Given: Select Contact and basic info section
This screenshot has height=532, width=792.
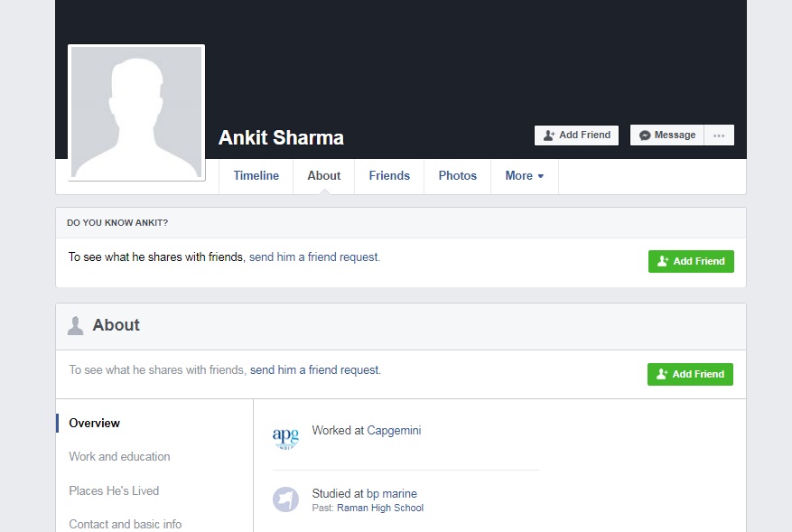Looking at the screenshot, I should (126, 524).
